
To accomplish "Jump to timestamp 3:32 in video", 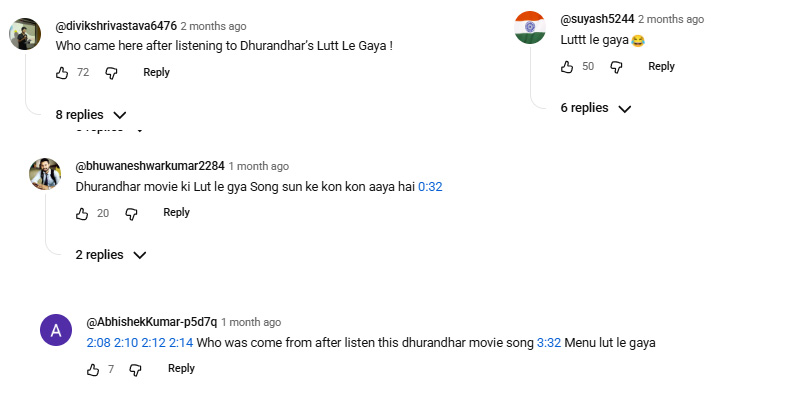I will point(549,343).
